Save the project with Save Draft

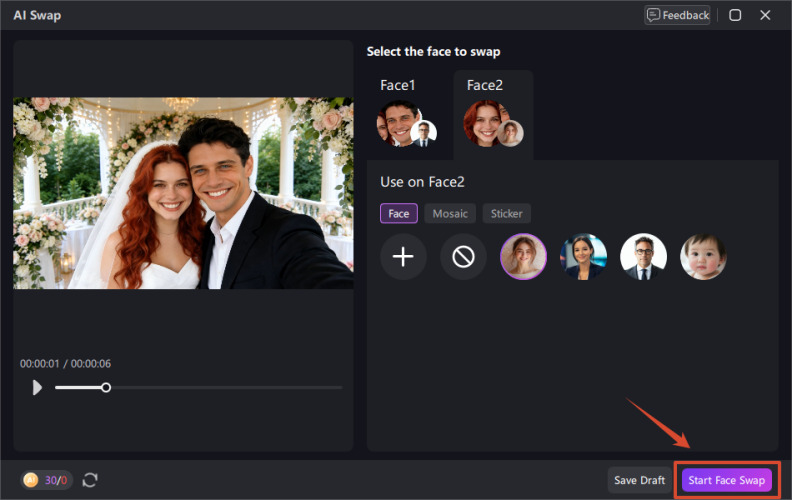pyautogui.click(x=639, y=480)
